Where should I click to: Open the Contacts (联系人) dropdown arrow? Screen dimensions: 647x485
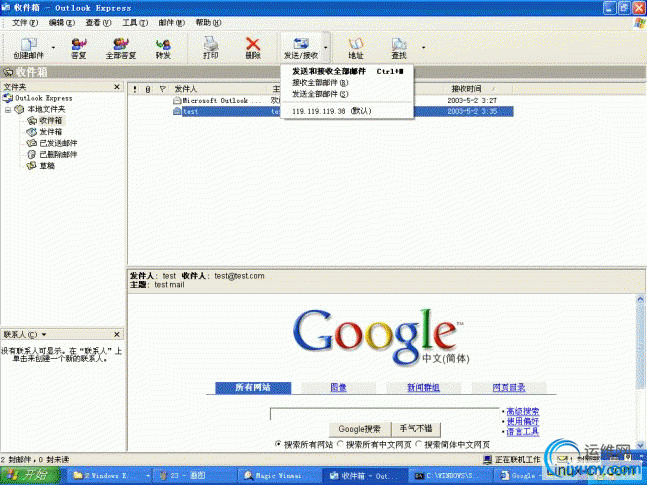point(44,334)
